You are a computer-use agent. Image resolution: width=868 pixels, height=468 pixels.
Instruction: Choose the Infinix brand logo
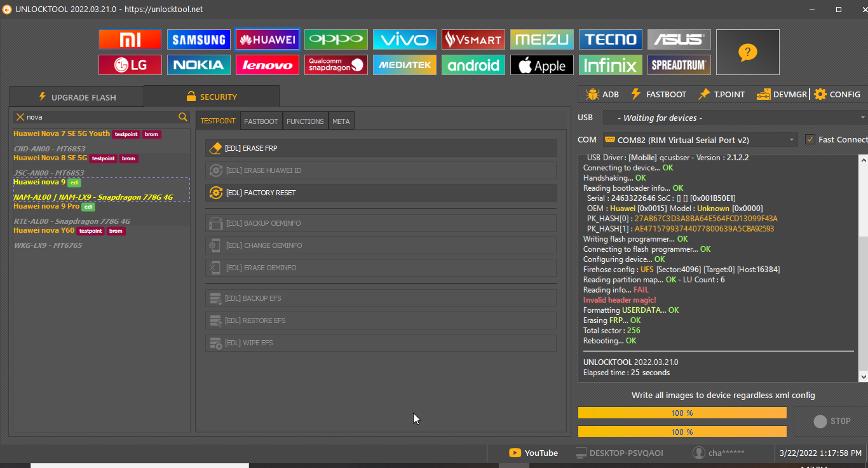pyautogui.click(x=611, y=65)
